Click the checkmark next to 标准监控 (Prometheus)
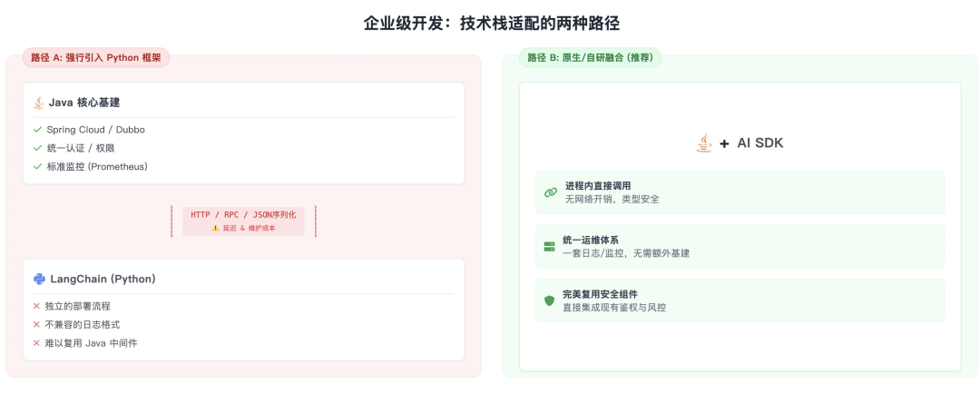This screenshot has width=980, height=394. pyautogui.click(x=37, y=166)
